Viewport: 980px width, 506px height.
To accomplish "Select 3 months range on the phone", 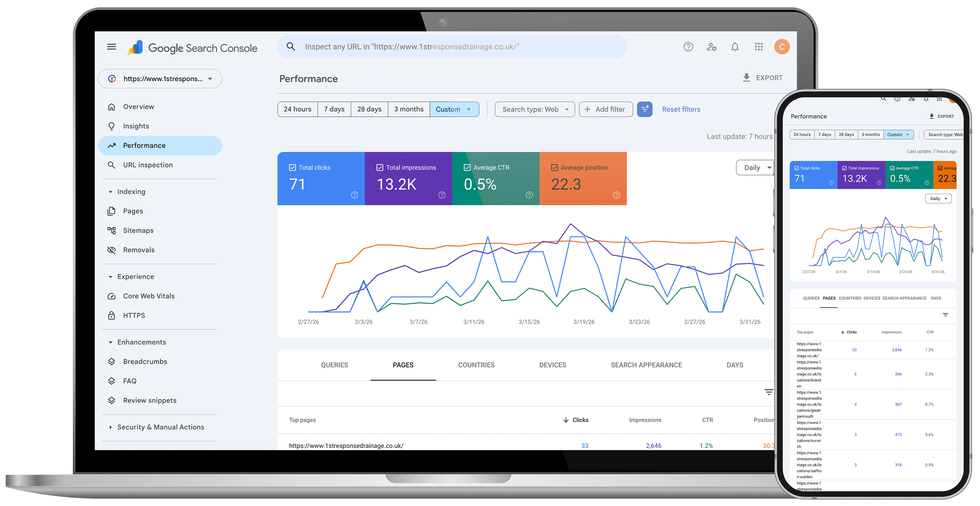I will pyautogui.click(x=871, y=134).
